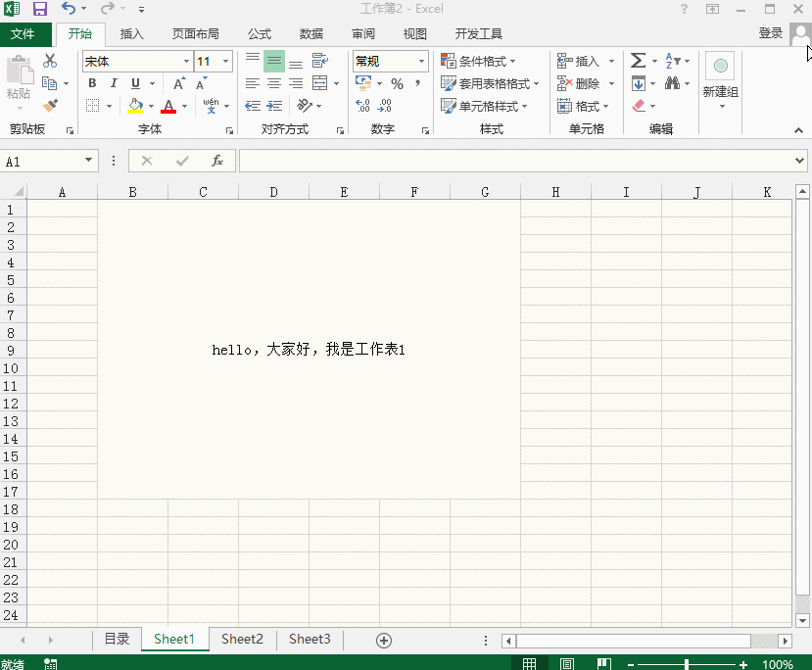Toggle right text alignment

tap(296, 83)
